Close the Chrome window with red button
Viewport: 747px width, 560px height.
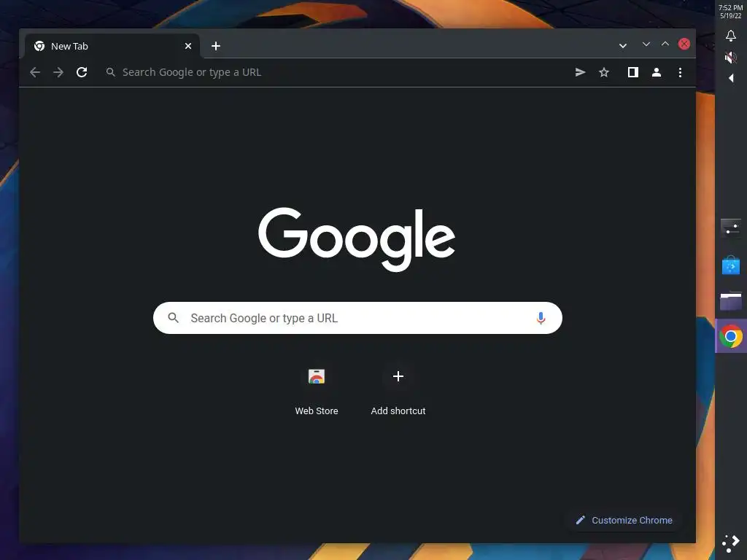click(x=684, y=44)
